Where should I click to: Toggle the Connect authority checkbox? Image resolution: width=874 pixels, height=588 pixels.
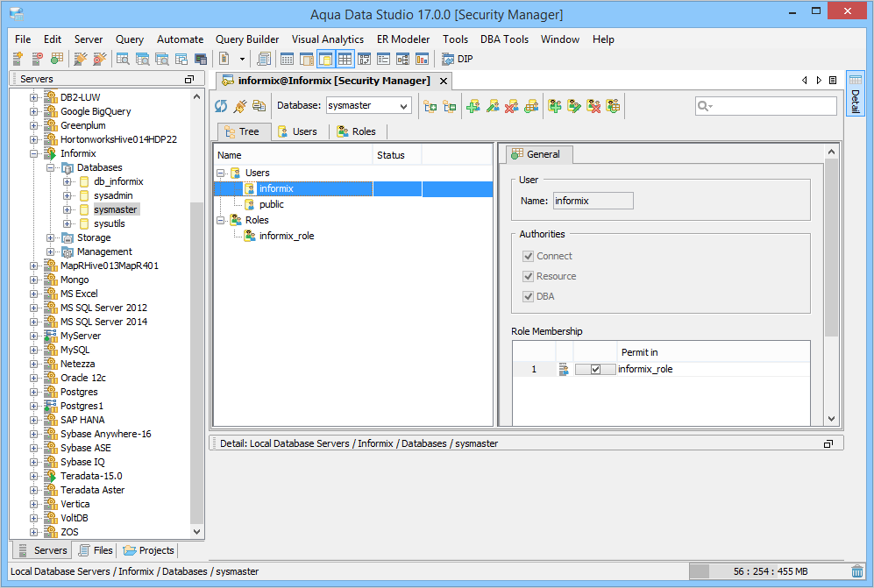pyautogui.click(x=528, y=256)
